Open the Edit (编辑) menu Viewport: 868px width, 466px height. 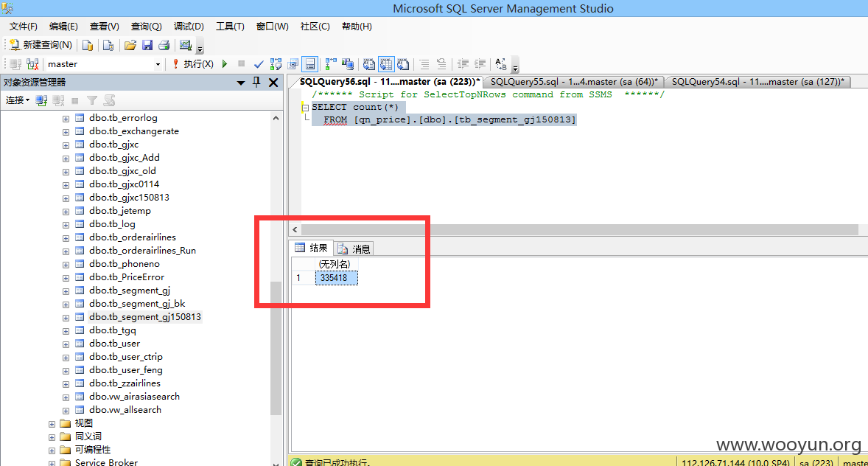click(63, 27)
